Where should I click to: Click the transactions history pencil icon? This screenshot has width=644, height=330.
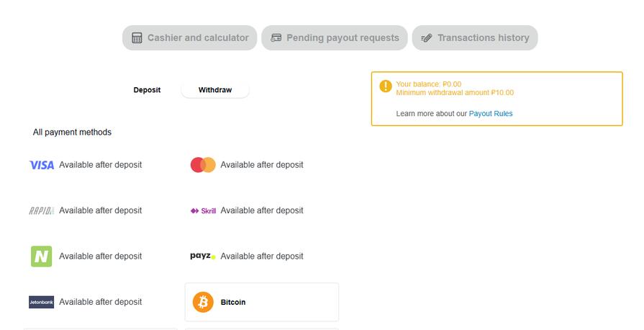pyautogui.click(x=427, y=38)
